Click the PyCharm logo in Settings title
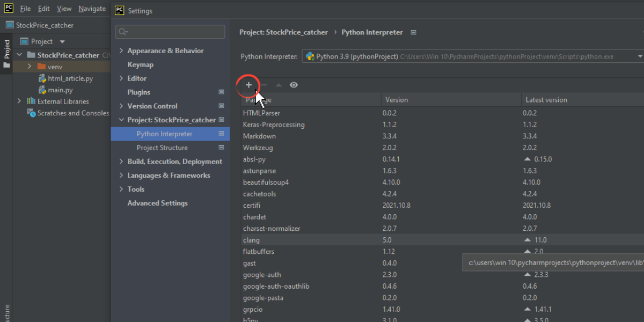The image size is (644, 322). click(x=119, y=10)
